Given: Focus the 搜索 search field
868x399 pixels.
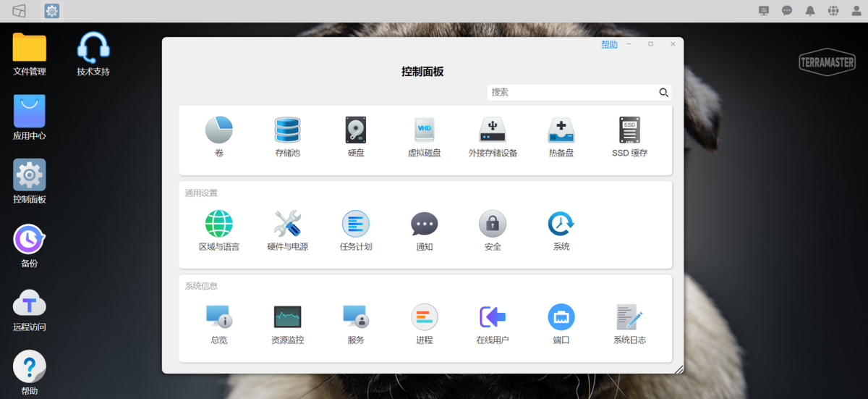Looking at the screenshot, I should coord(573,92).
